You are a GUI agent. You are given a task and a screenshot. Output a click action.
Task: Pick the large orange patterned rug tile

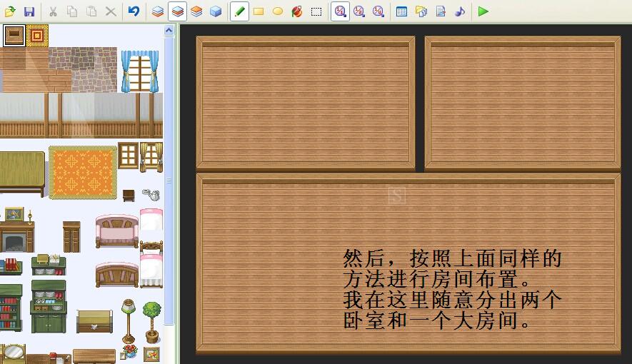click(x=83, y=172)
